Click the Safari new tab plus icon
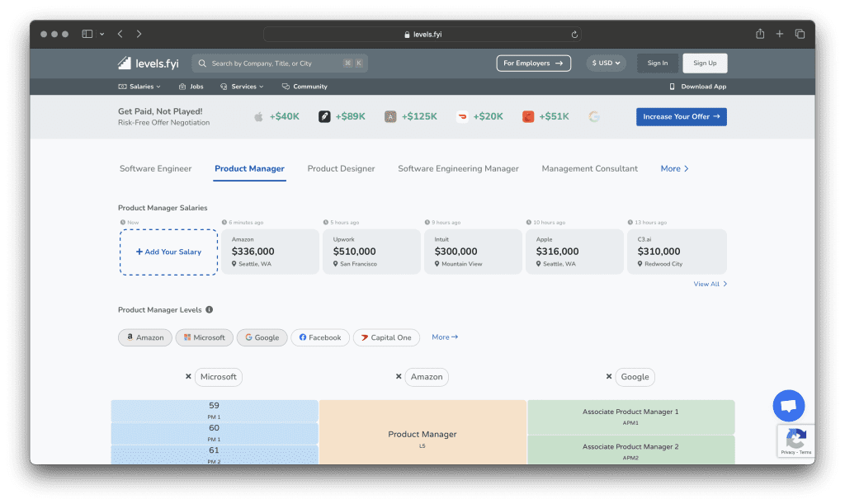 point(780,34)
